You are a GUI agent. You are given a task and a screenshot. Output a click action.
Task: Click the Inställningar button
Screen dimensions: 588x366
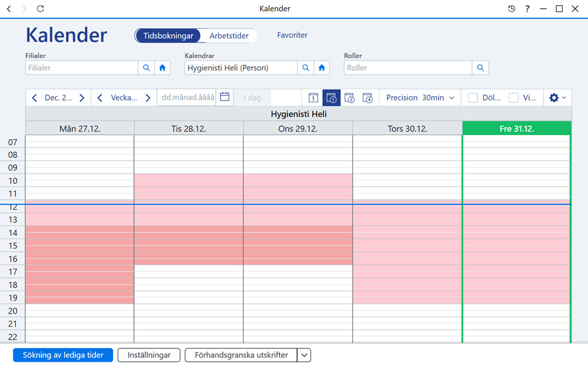point(149,355)
